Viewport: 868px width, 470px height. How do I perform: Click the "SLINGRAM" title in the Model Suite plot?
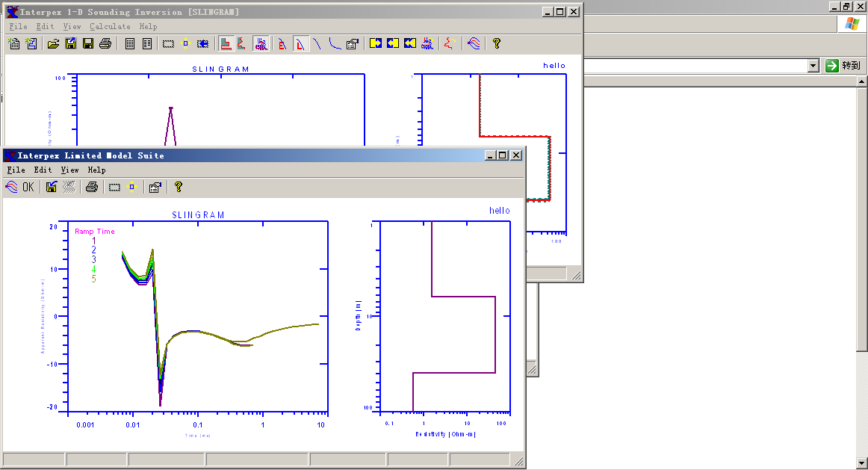click(198, 214)
